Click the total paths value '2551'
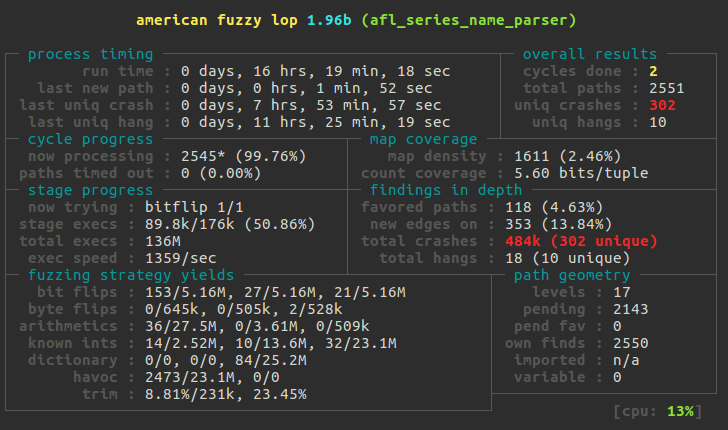 (x=666, y=88)
